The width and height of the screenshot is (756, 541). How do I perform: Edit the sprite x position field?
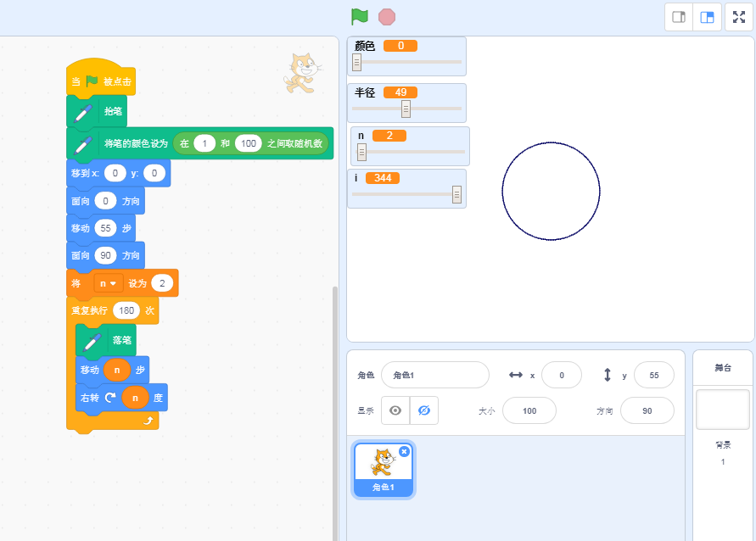coord(561,375)
